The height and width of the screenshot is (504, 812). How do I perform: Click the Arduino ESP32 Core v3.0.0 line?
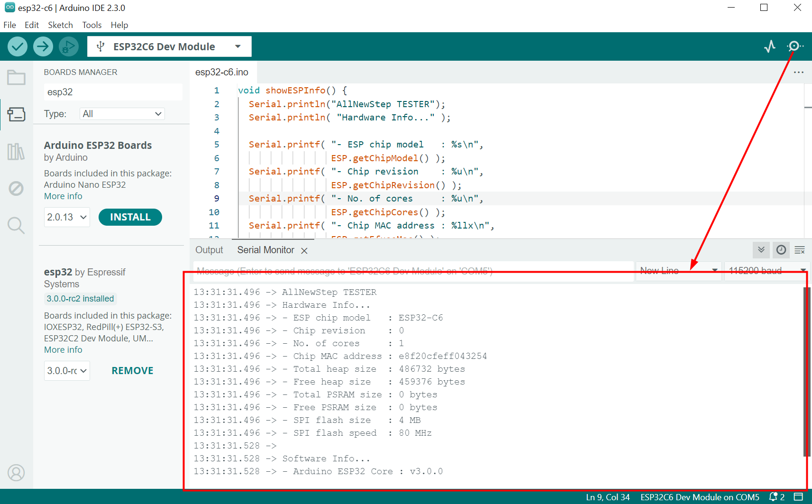coord(318,471)
